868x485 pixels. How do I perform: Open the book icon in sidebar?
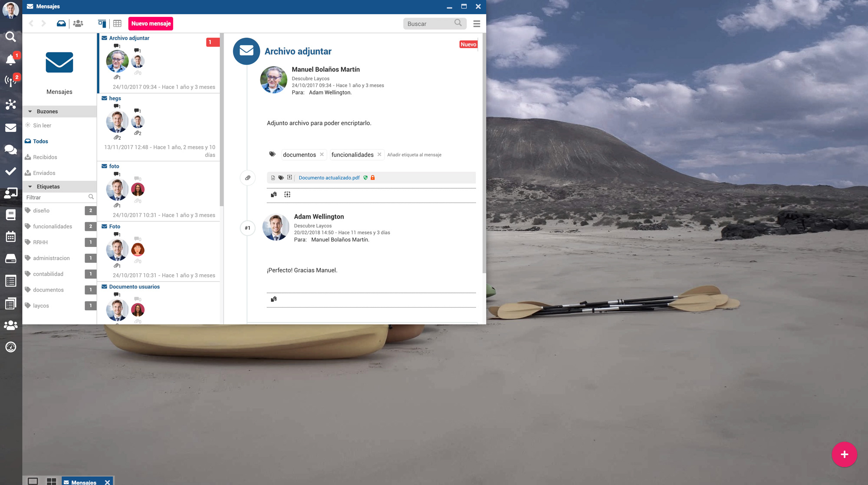[x=11, y=215]
